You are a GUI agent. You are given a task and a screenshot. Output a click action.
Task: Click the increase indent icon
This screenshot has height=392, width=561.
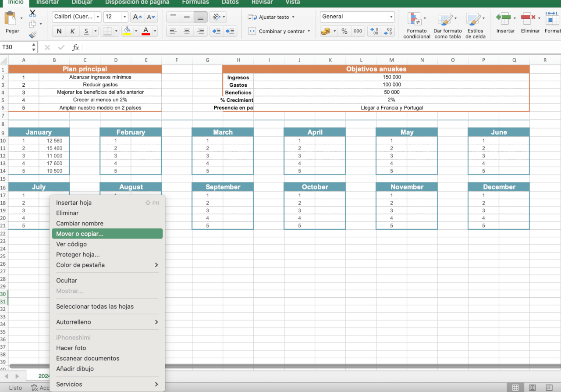click(x=230, y=31)
